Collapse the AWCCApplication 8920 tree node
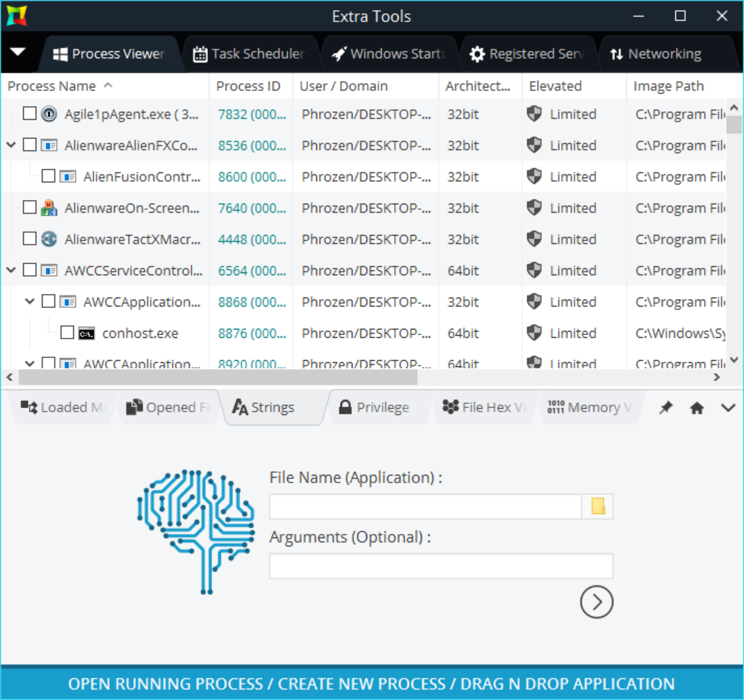 [30, 364]
